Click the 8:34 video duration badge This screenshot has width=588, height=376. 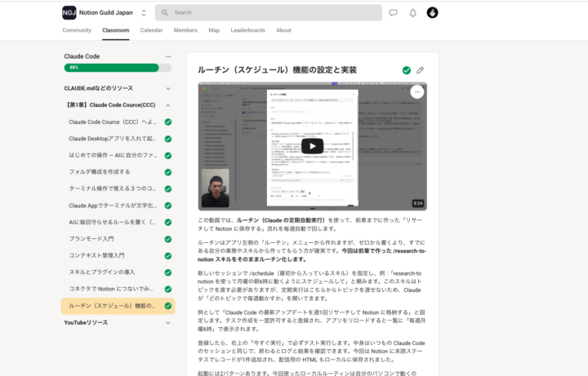418,203
